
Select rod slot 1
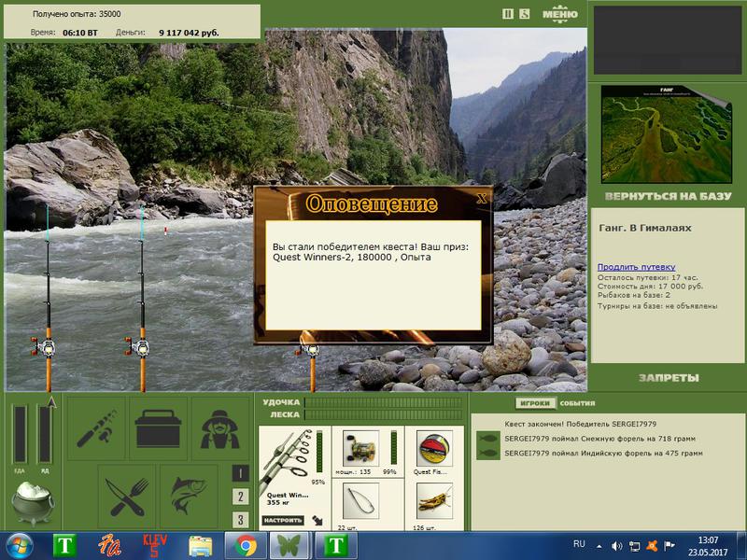pos(240,473)
